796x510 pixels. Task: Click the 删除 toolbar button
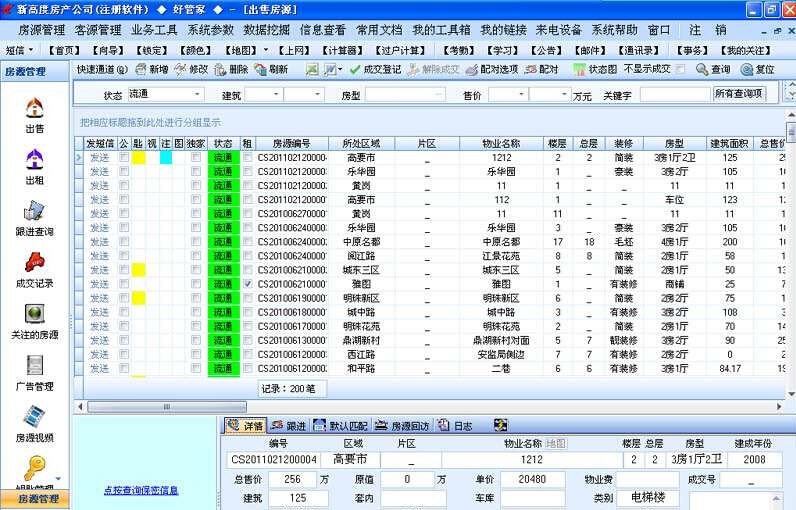(230, 69)
